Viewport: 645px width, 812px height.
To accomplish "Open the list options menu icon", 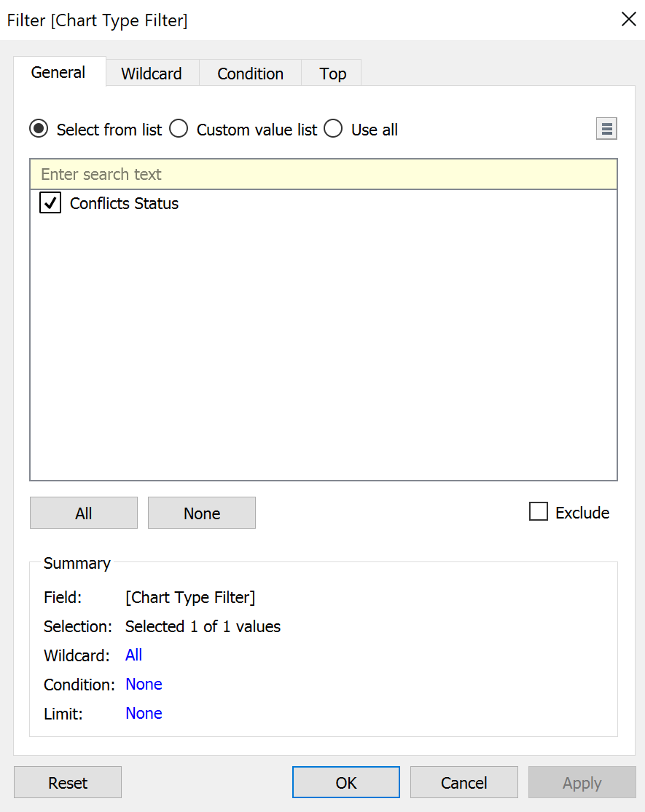I will tap(606, 130).
